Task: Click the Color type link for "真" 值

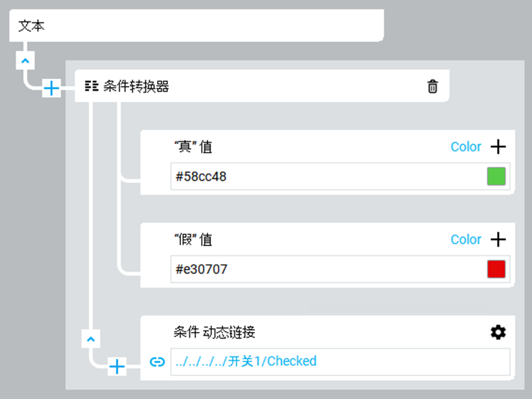Action: click(466, 147)
